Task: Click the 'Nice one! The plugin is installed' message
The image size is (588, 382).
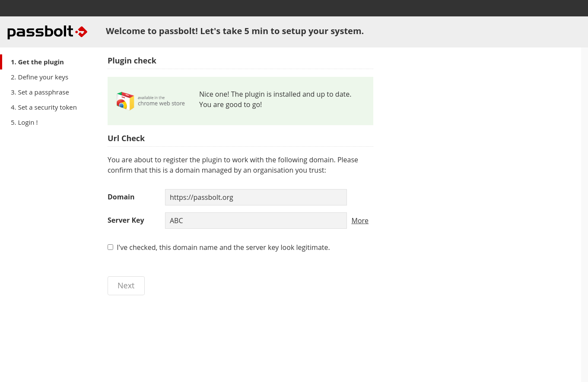Action: click(275, 99)
